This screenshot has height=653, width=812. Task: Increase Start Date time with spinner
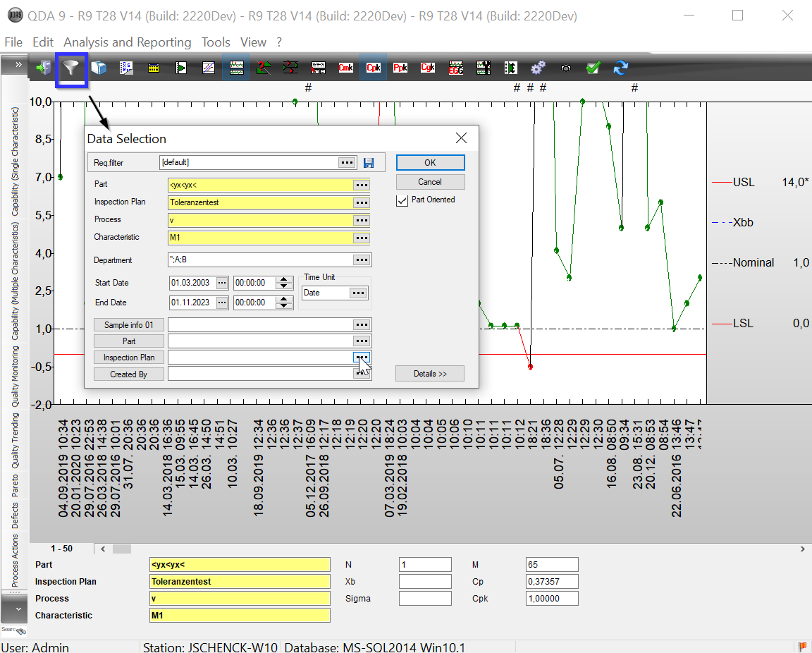click(x=284, y=279)
